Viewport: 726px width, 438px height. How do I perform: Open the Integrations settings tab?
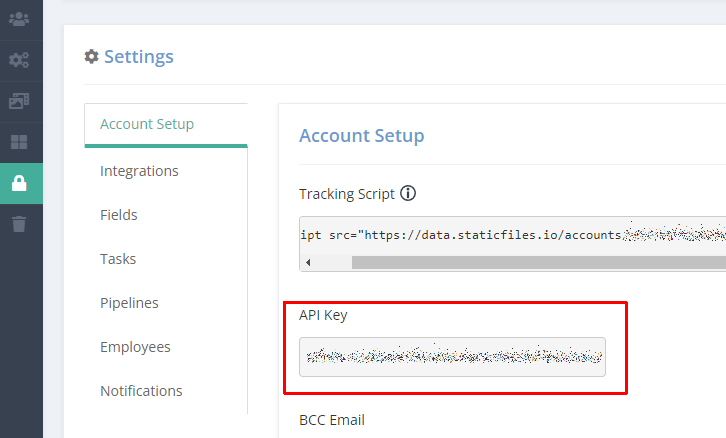click(x=139, y=171)
